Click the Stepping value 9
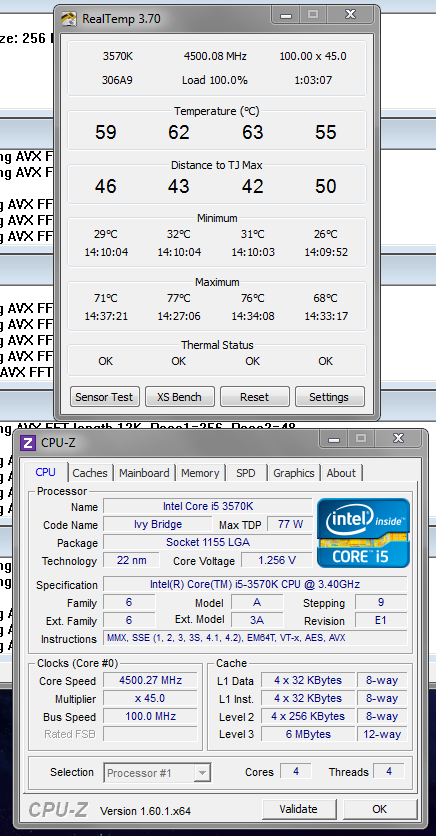 (381, 602)
